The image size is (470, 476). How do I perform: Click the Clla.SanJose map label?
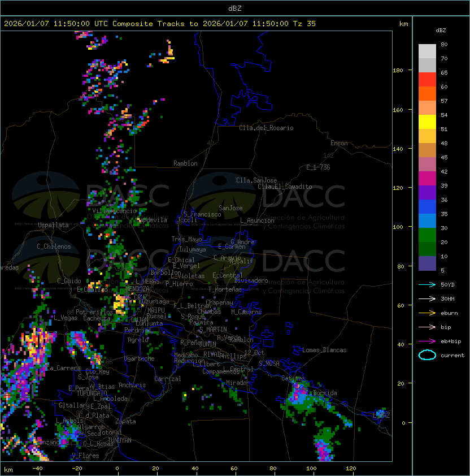tap(256, 180)
